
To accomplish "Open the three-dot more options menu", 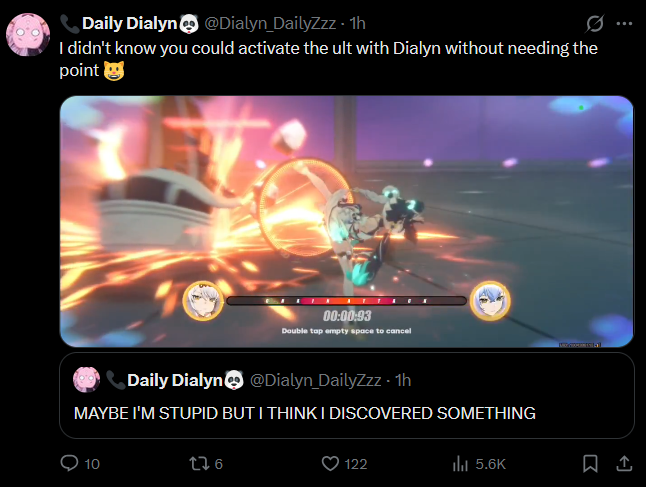I will click(624, 23).
